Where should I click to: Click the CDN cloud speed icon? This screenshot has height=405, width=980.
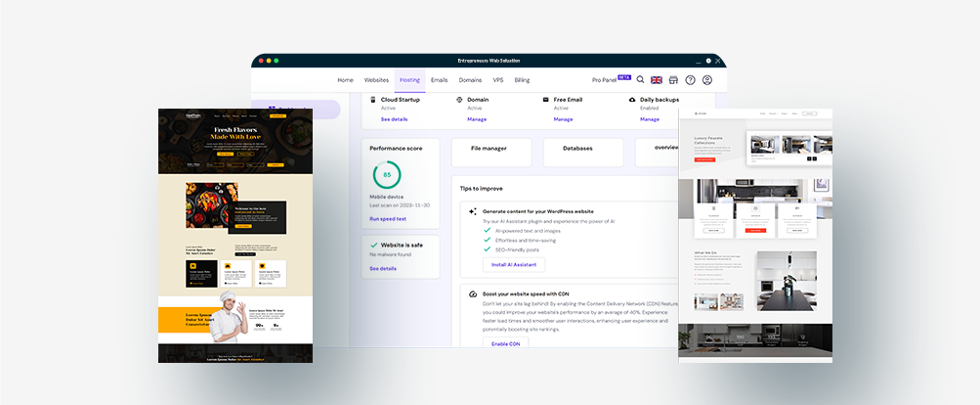point(473,294)
